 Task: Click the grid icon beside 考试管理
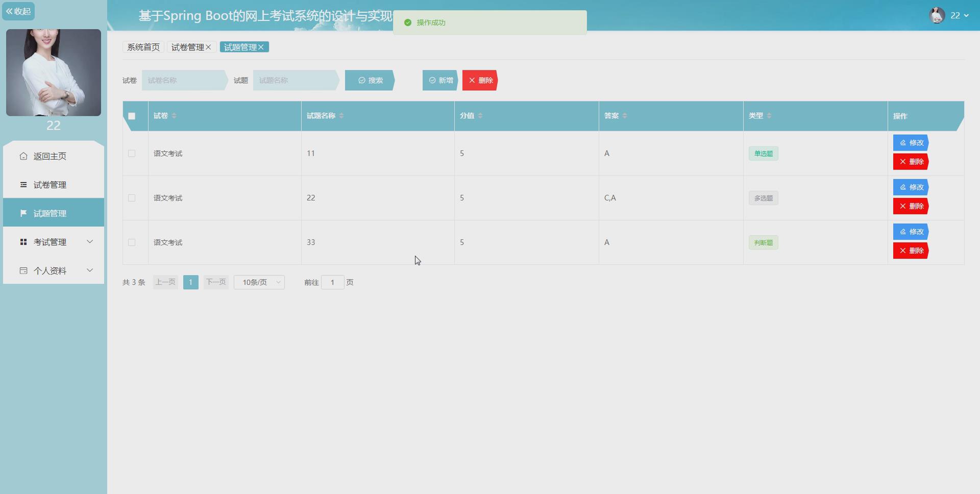pyautogui.click(x=23, y=242)
